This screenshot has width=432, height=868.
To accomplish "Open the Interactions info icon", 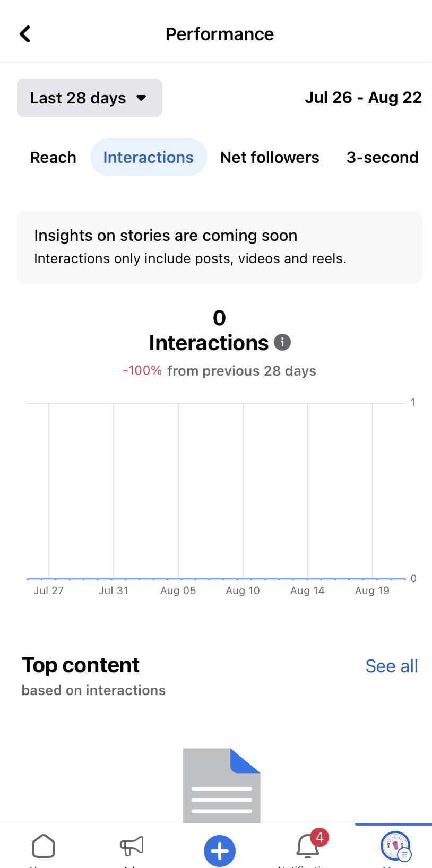I will click(282, 343).
